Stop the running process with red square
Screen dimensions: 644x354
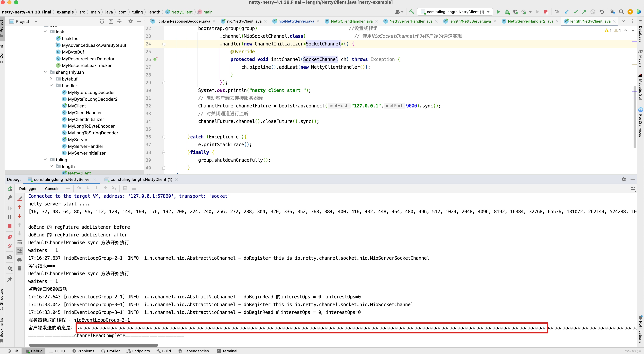pos(546,12)
